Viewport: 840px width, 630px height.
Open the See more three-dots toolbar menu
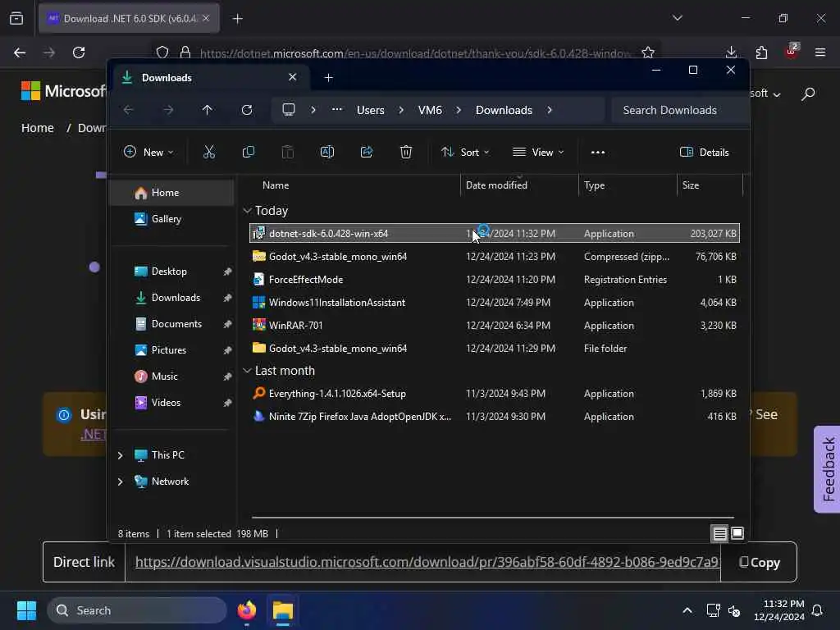click(598, 152)
